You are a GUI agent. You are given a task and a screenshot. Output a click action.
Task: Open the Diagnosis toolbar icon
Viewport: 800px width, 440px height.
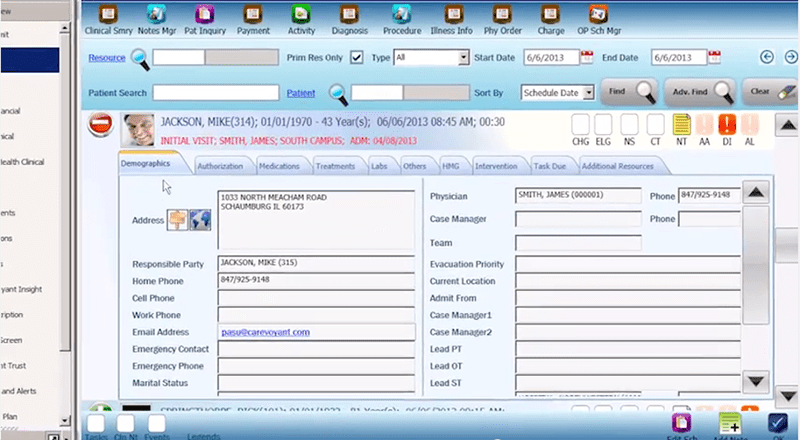click(349, 14)
